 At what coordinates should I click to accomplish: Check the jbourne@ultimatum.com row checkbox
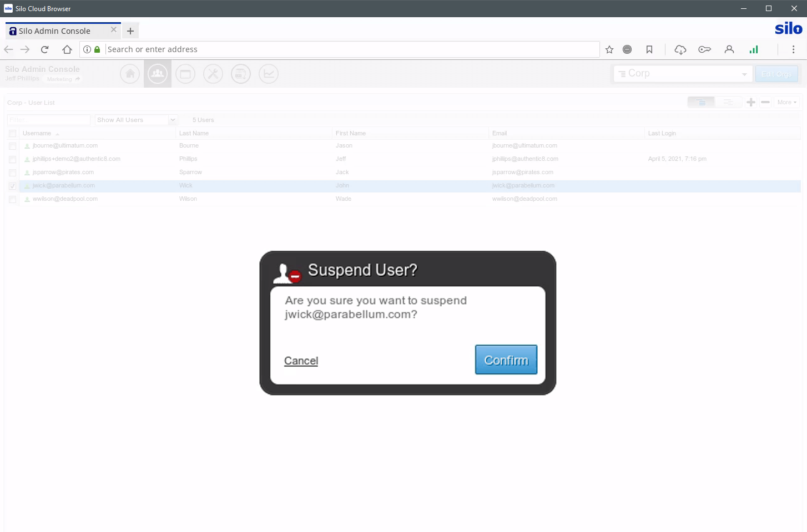[x=12, y=146]
